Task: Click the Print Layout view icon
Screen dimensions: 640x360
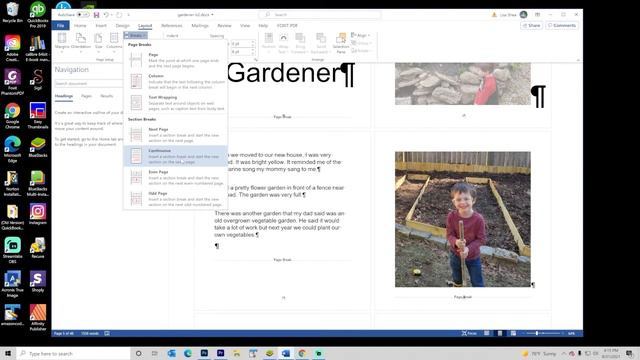Action: coord(500,333)
